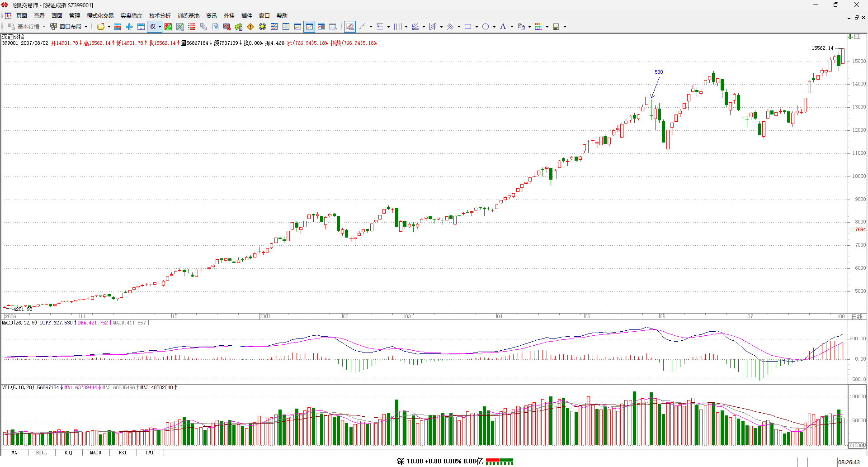Click the floppy disk save icon
This screenshot has width=868, height=467.
[556, 27]
